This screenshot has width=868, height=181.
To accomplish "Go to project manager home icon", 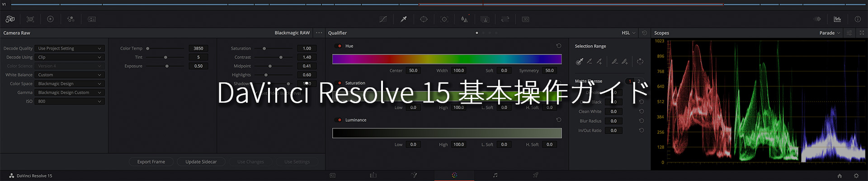I will click(840, 176).
